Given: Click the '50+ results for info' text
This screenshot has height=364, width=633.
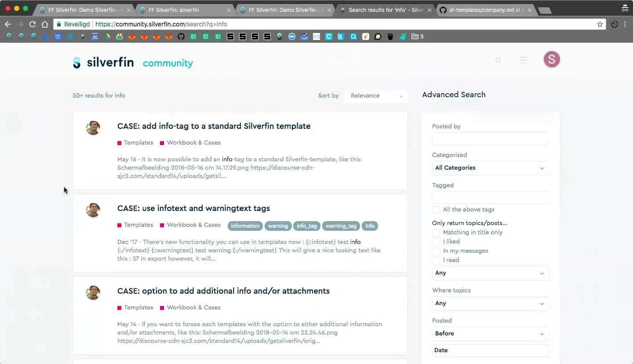Looking at the screenshot, I should pyautogui.click(x=99, y=95).
